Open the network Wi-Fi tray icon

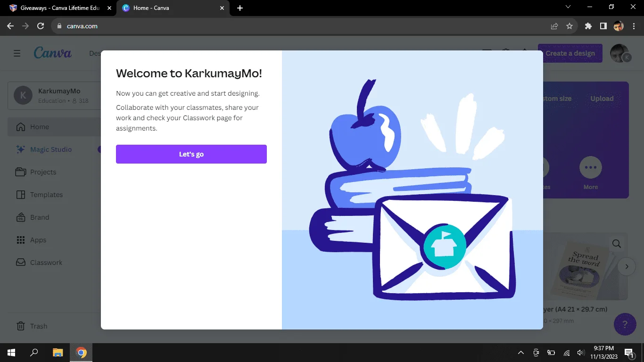[567, 353]
